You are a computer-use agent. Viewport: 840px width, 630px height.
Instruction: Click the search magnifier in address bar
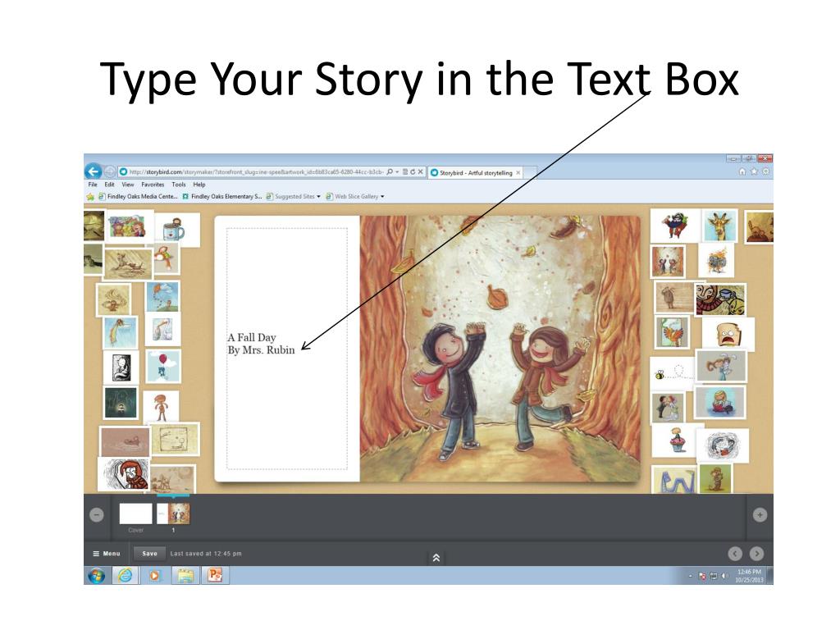(x=390, y=172)
